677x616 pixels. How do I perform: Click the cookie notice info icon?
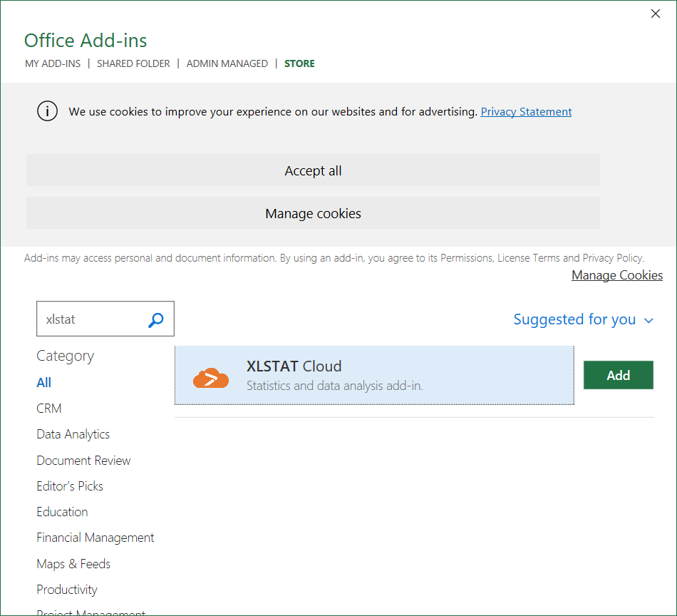tap(47, 111)
